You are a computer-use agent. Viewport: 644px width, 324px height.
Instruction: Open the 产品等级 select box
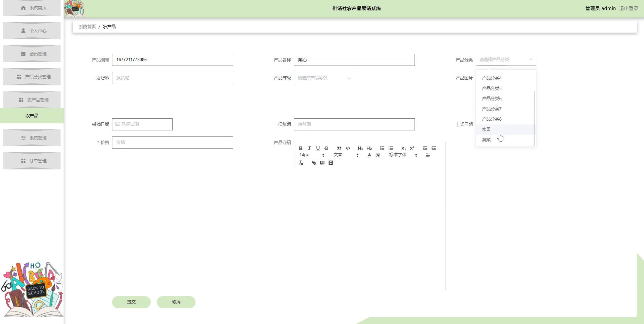[324, 78]
